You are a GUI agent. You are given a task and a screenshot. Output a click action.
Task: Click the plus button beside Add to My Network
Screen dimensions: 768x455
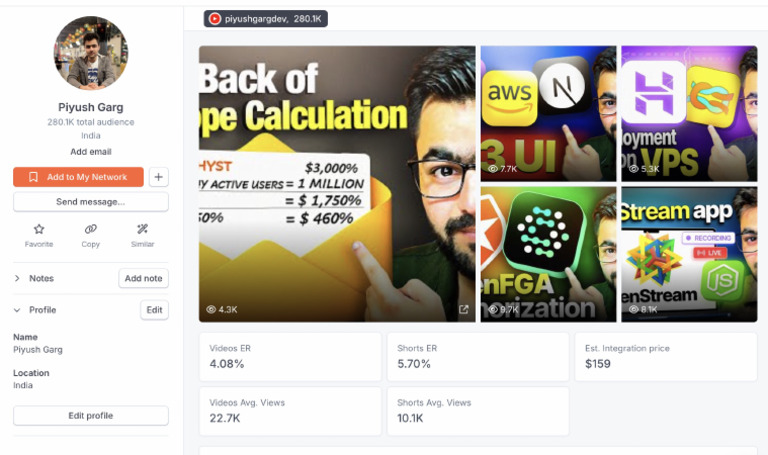(158, 177)
